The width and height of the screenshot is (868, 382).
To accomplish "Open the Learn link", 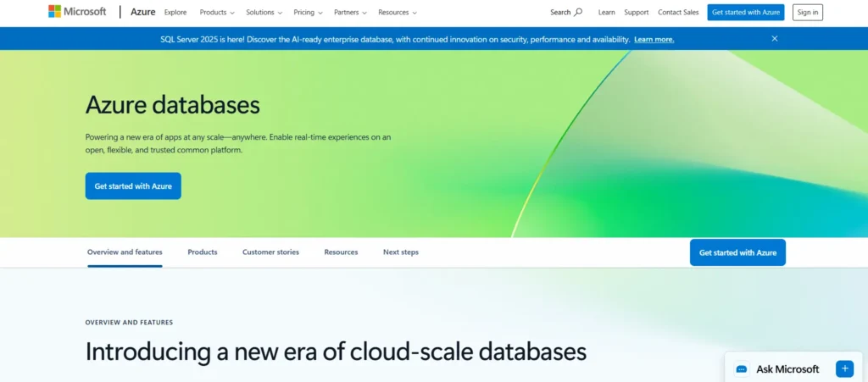I will coord(607,12).
